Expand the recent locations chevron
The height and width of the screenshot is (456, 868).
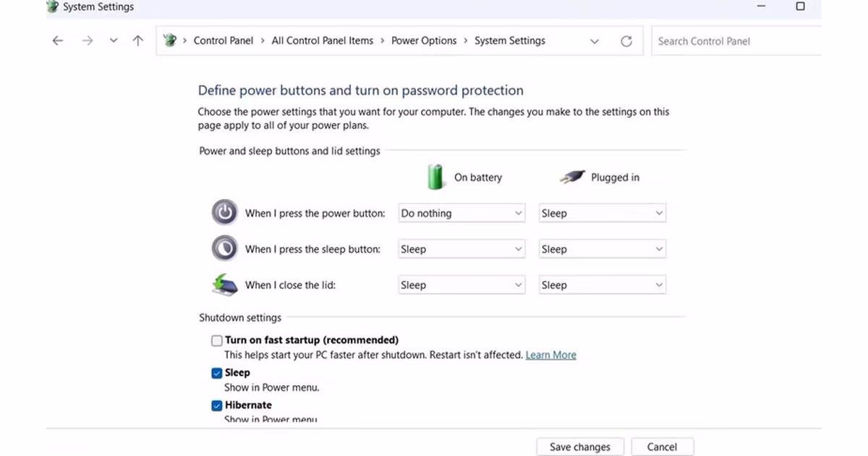(114, 41)
